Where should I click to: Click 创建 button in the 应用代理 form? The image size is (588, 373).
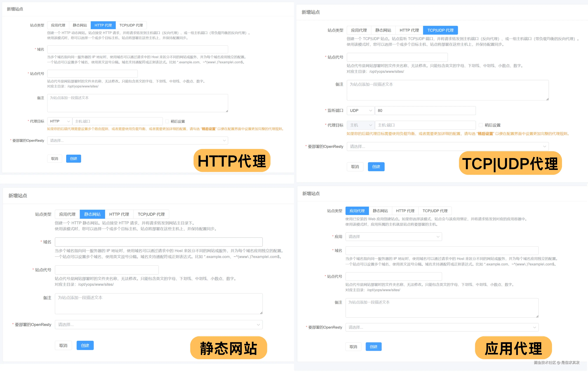click(373, 347)
